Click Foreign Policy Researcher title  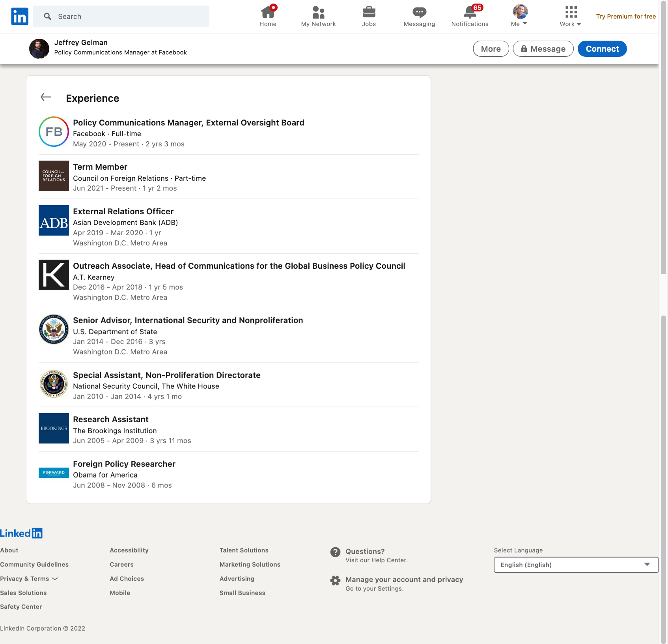coord(124,464)
